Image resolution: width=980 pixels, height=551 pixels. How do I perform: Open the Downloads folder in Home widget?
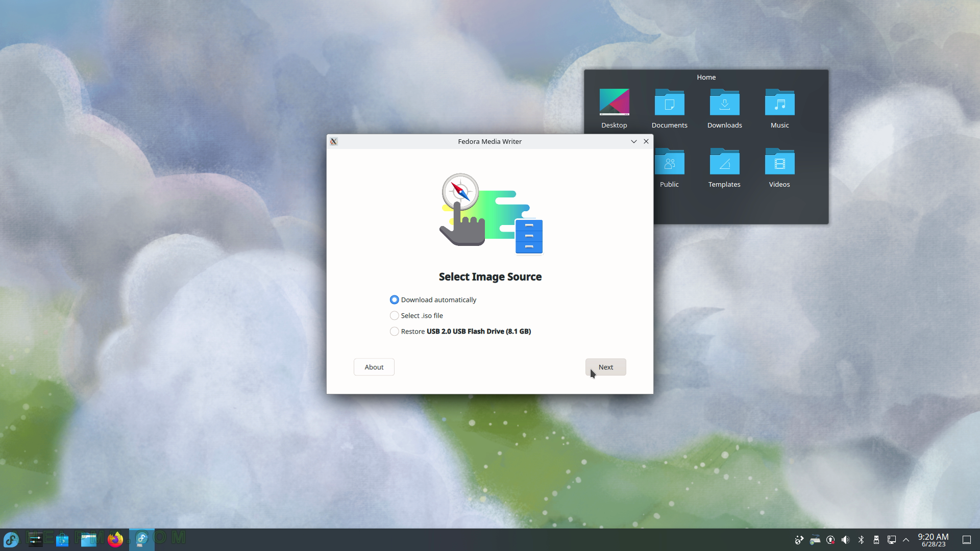coord(724,108)
